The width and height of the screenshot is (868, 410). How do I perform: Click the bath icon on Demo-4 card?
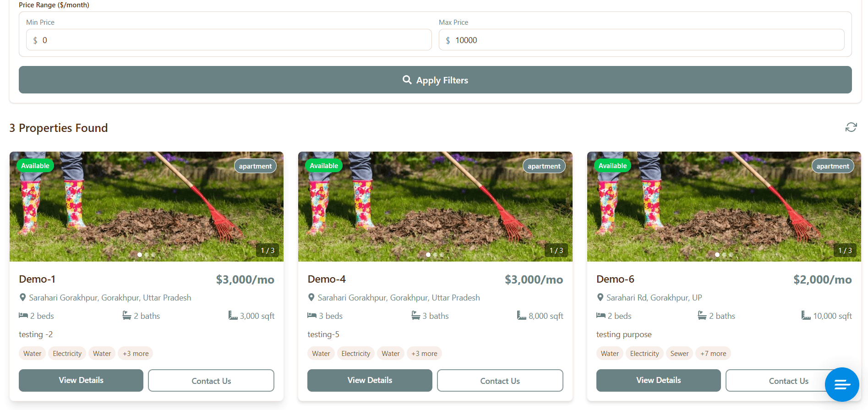click(x=415, y=315)
